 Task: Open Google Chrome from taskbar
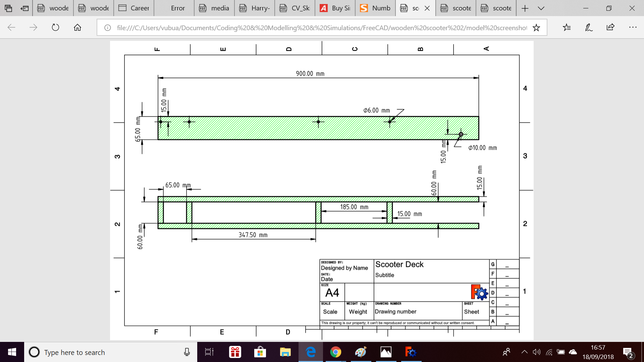coord(335,352)
